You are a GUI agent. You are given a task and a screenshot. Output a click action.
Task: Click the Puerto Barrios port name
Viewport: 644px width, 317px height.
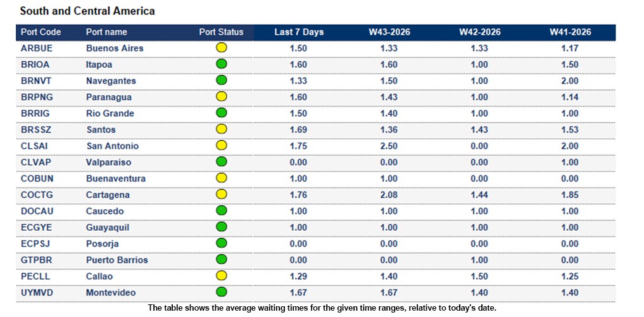[x=117, y=260]
